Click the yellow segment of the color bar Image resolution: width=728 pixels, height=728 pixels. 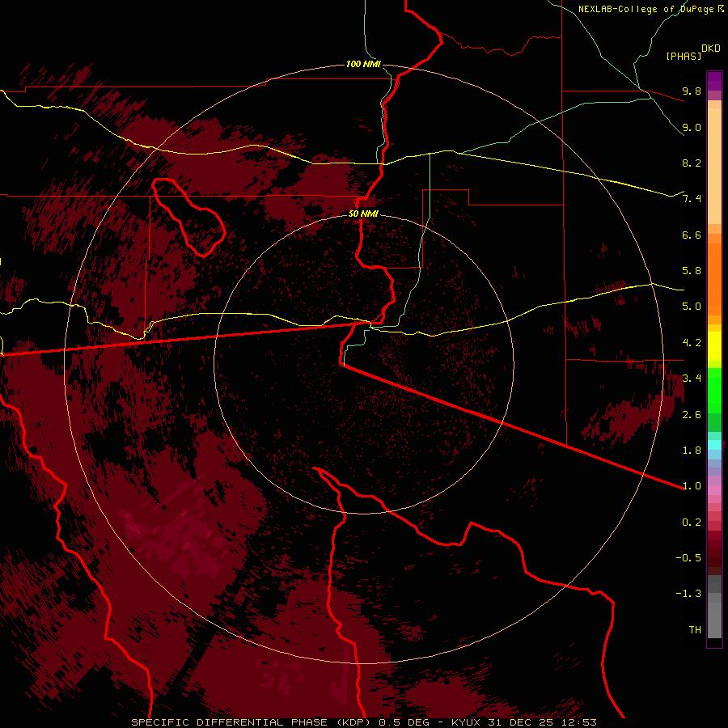(714, 346)
